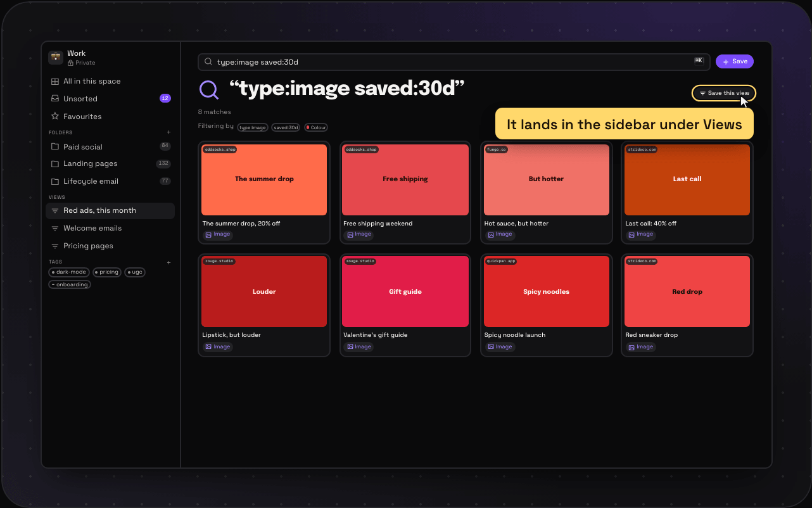This screenshot has width=812, height=508.
Task: Open Favourites in the sidebar
Action: 110,117
